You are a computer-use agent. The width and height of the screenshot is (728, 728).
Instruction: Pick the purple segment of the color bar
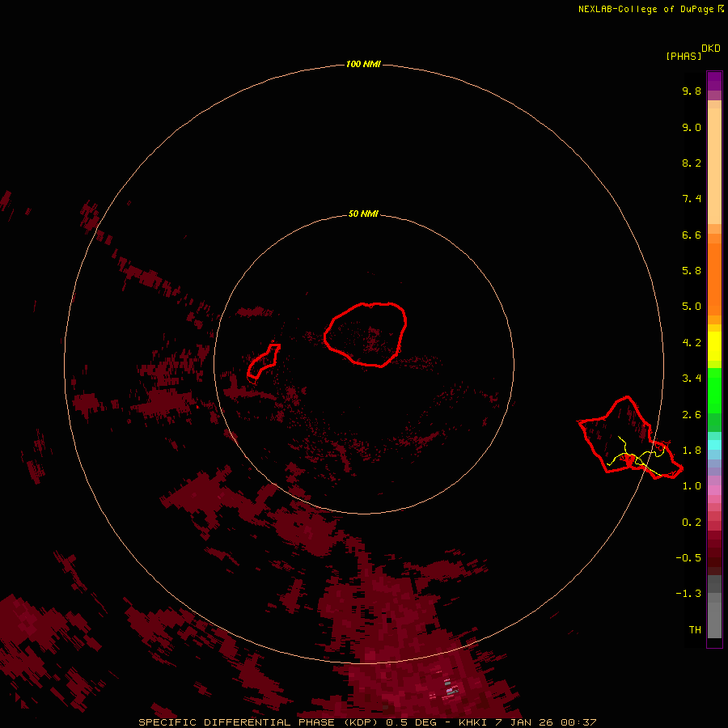714,81
